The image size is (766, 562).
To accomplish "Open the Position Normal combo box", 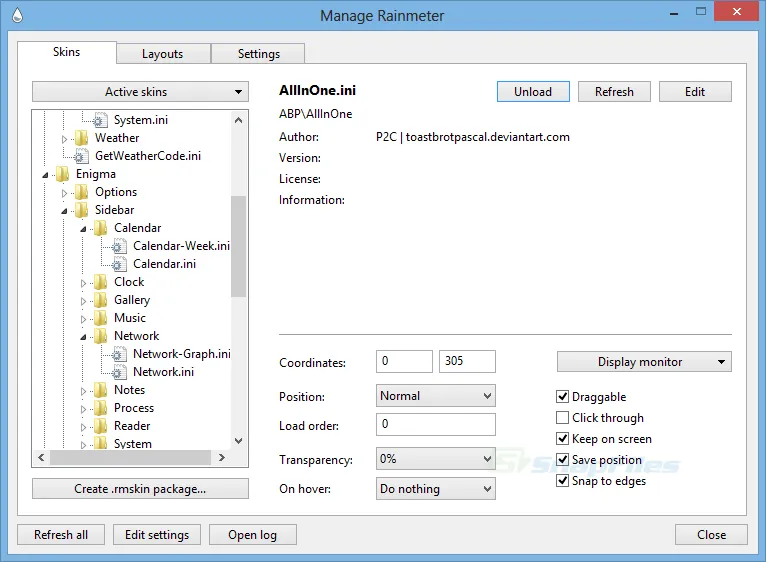I will [435, 396].
